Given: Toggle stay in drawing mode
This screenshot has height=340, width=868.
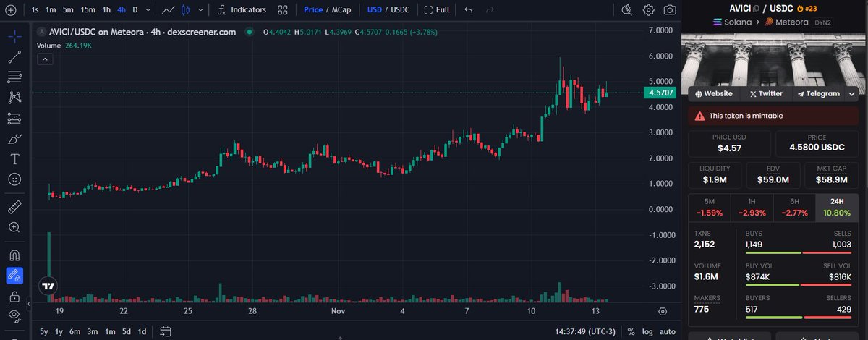Looking at the screenshot, I should pos(14,276).
